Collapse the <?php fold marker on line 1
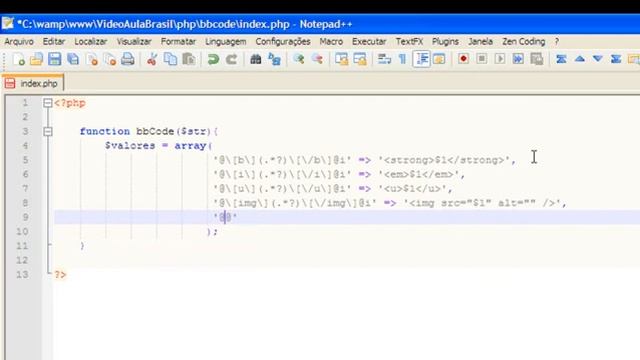 pyautogui.click(x=48, y=103)
